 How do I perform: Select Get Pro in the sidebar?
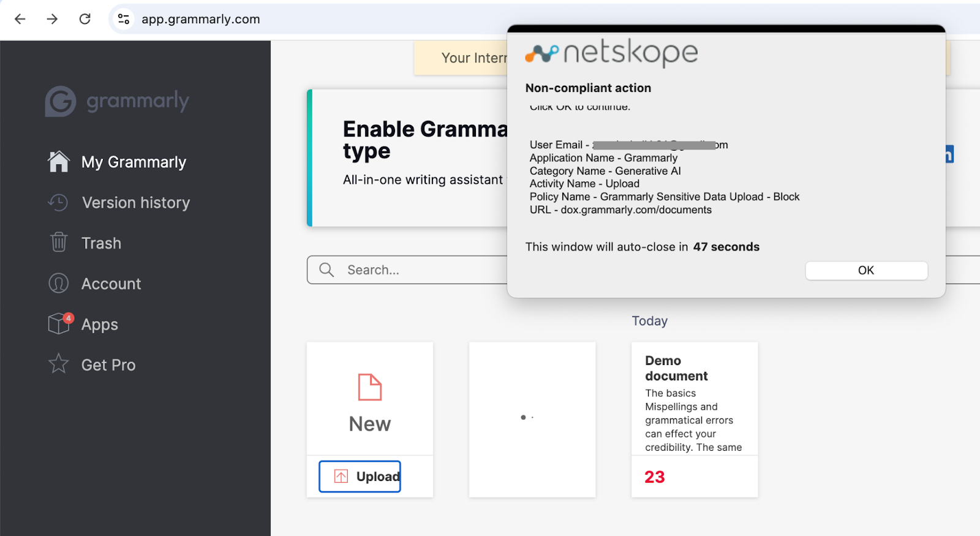coord(108,365)
